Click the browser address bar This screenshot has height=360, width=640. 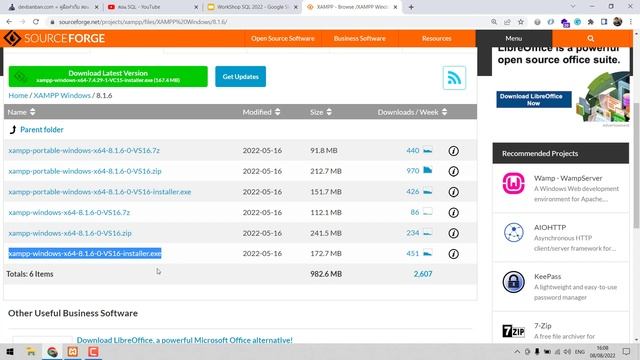click(x=269, y=22)
